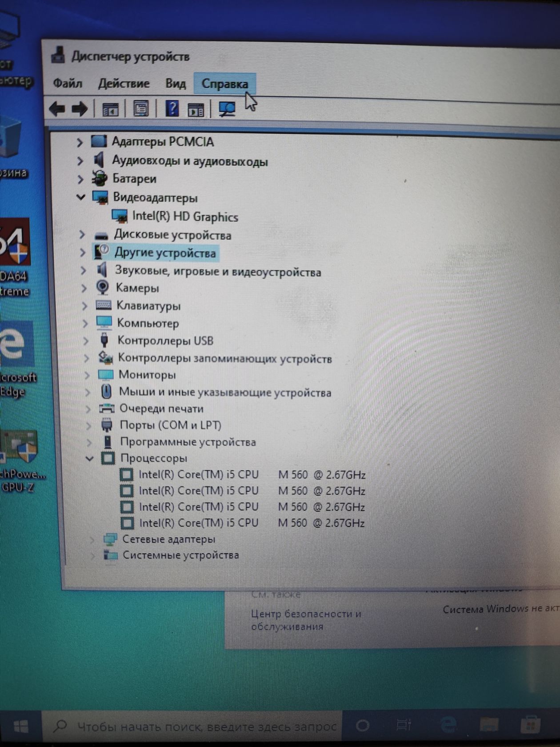Click the Back arrow toolbar button
Screen dimensions: 560x747
coord(56,108)
